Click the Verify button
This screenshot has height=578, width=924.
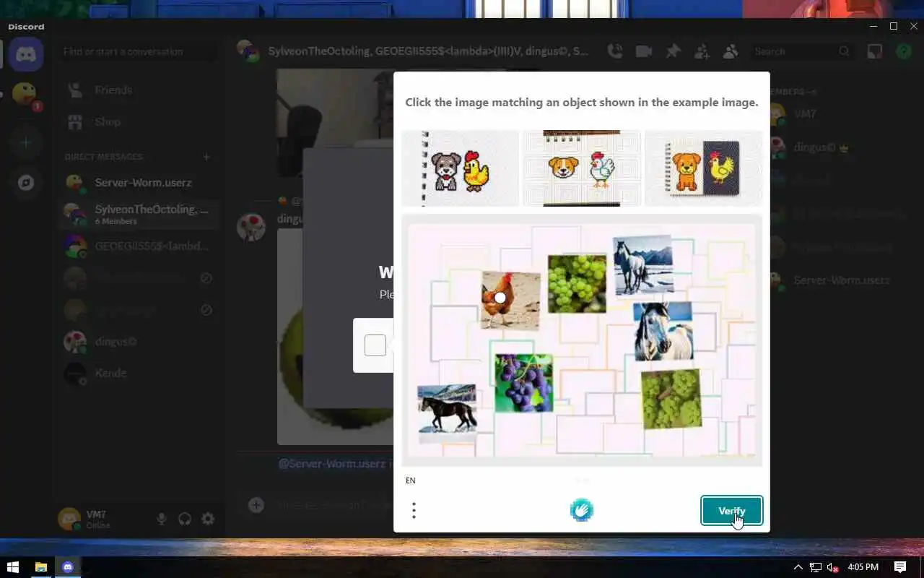click(x=731, y=511)
